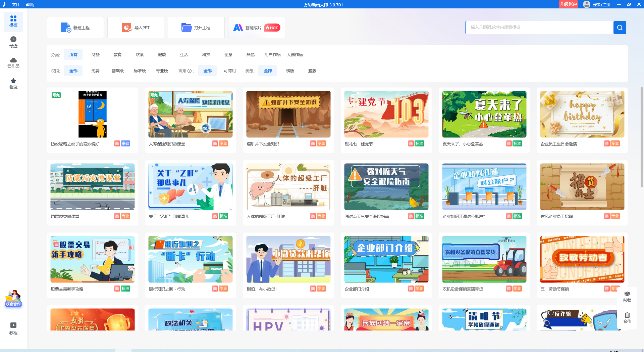This screenshot has width=644, height=352.
Task: Click the 农机设备促销直播带货 template title
Action: pos(463,289)
